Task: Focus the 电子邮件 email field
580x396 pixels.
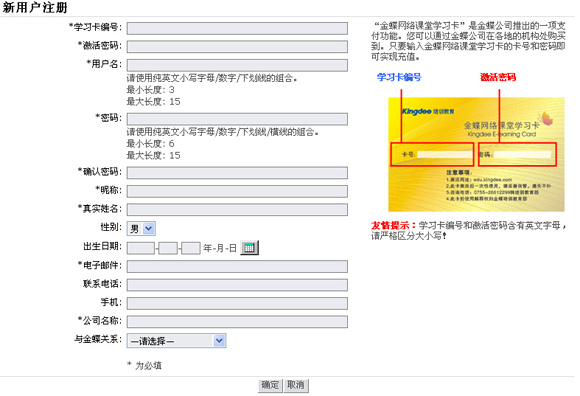Action: [x=237, y=266]
